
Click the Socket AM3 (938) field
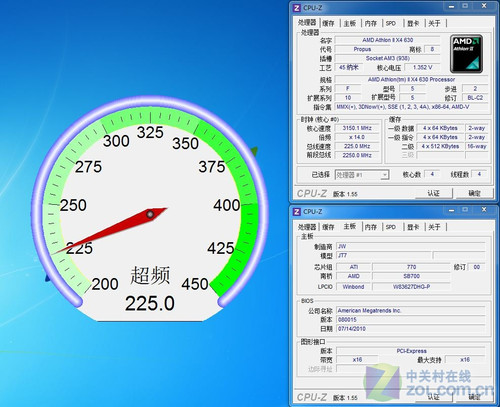[387, 58]
